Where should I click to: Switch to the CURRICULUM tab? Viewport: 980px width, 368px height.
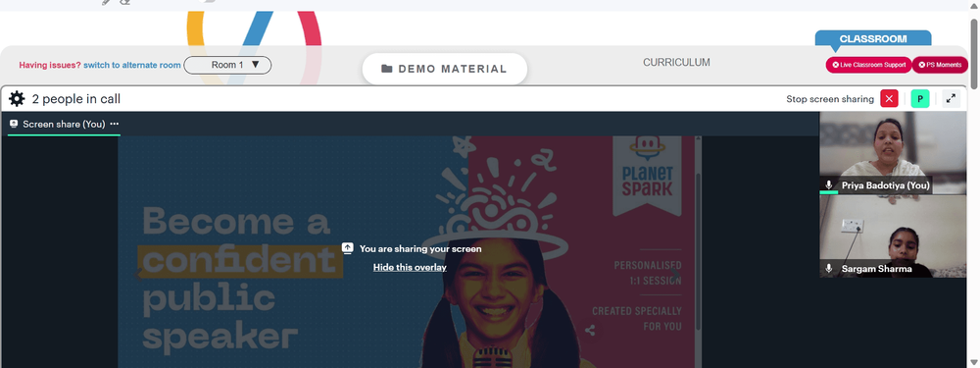[676, 63]
